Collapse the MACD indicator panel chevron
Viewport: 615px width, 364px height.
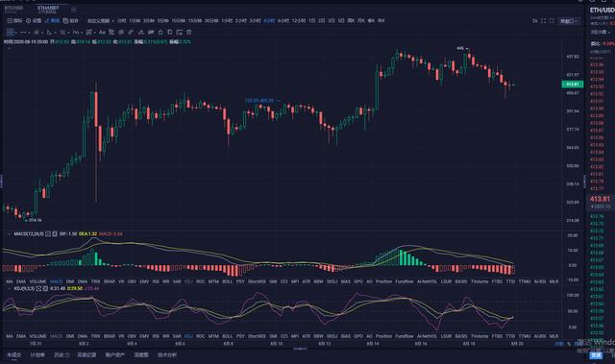(9, 234)
